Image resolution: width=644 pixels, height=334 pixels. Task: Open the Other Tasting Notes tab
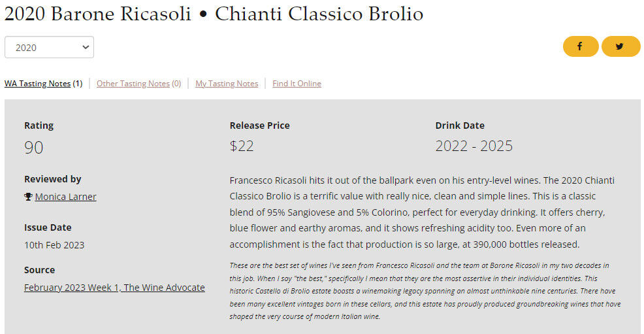133,84
